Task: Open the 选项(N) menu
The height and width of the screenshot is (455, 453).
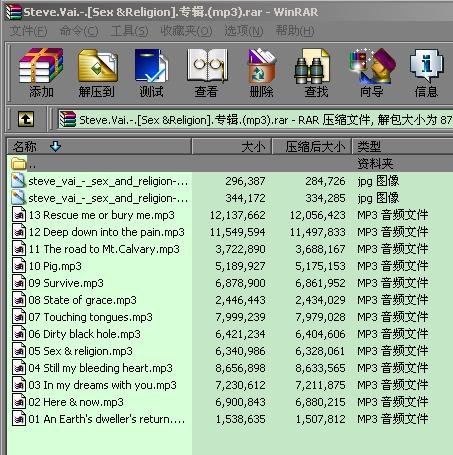Action: (243, 31)
